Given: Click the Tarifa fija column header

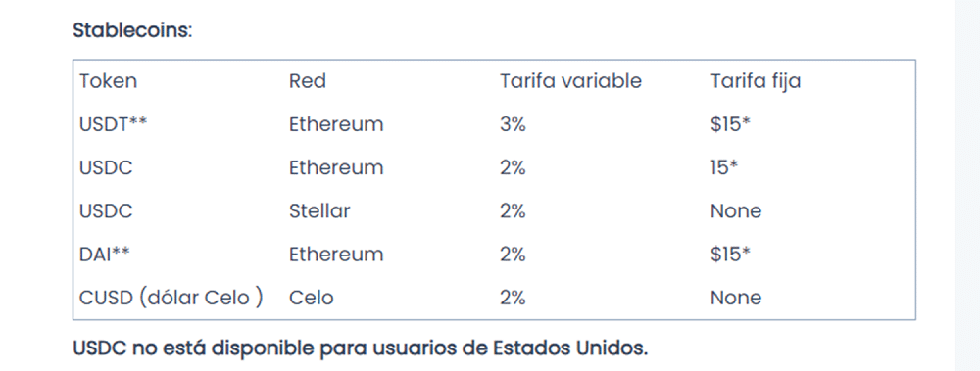Looking at the screenshot, I should pyautogui.click(x=756, y=82).
